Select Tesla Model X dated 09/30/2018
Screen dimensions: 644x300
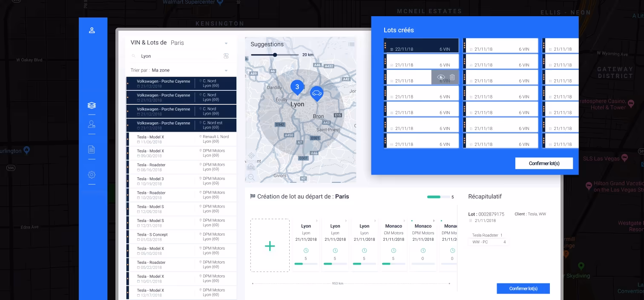pyautogui.click(x=181, y=153)
